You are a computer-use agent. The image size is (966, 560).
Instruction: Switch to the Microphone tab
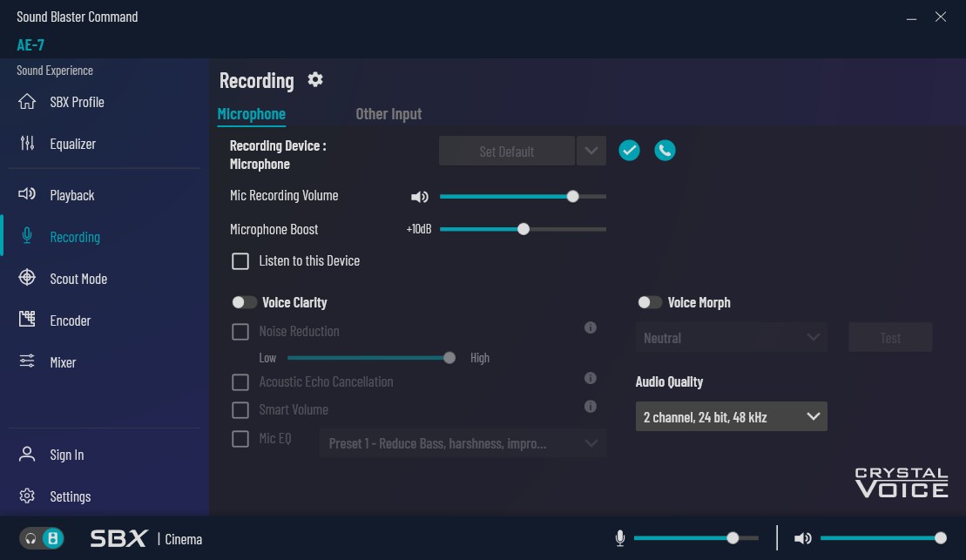coord(252,114)
